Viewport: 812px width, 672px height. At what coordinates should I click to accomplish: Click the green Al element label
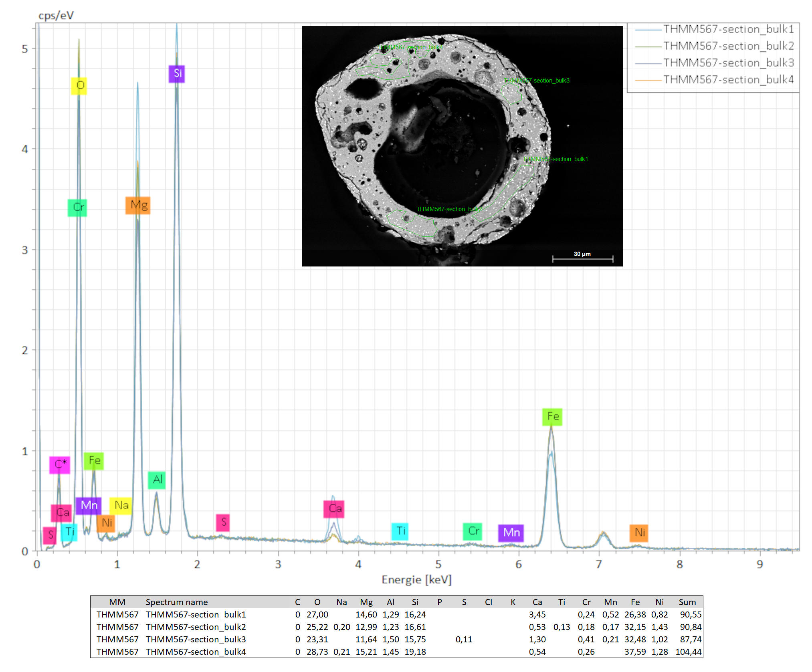tap(157, 480)
